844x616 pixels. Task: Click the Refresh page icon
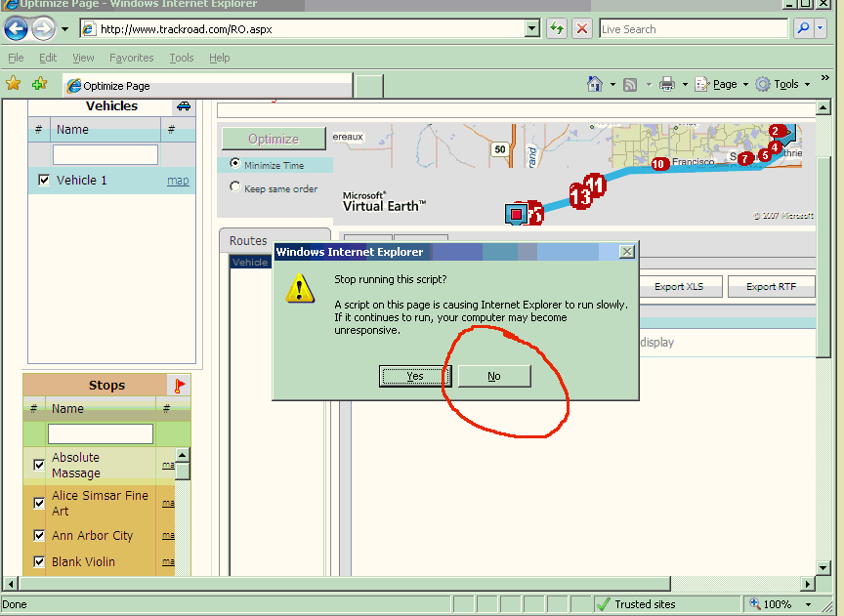557,28
